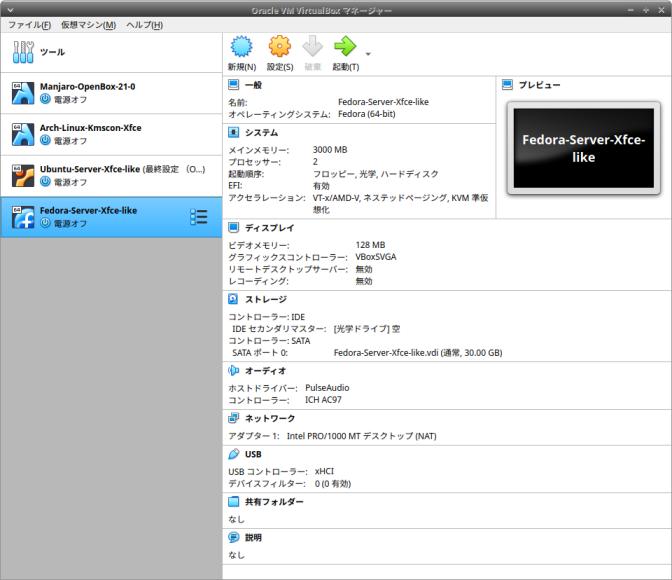Click the Audio (オーディオ) speaker icon
Image resolution: width=672 pixels, height=580 pixels.
coord(234,370)
